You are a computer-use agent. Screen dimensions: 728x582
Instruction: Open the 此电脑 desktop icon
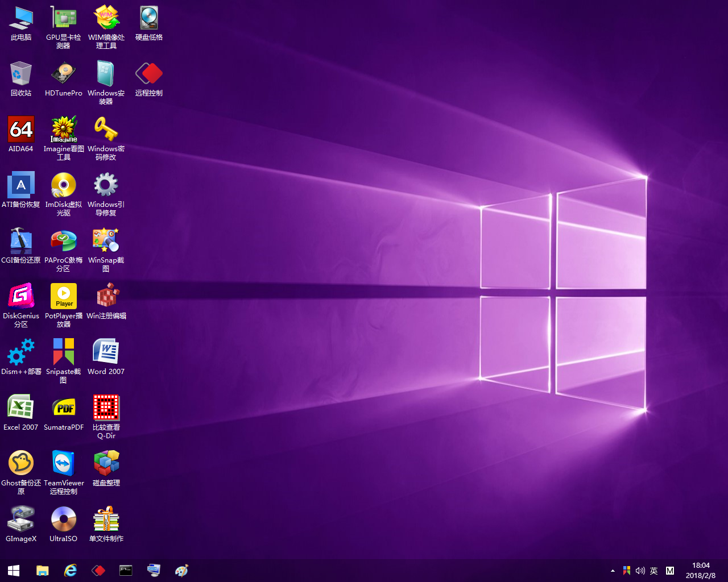(21, 24)
